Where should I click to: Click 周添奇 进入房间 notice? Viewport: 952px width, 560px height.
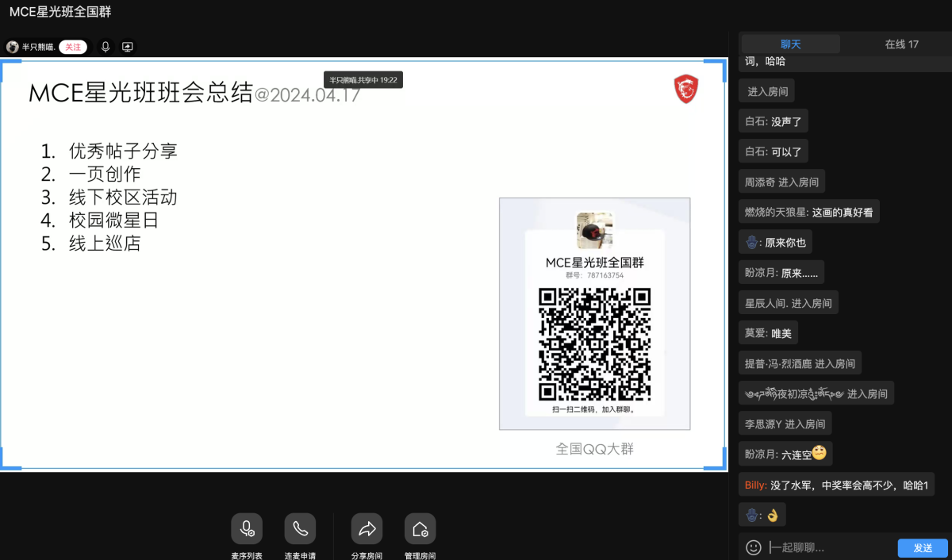pyautogui.click(x=781, y=182)
